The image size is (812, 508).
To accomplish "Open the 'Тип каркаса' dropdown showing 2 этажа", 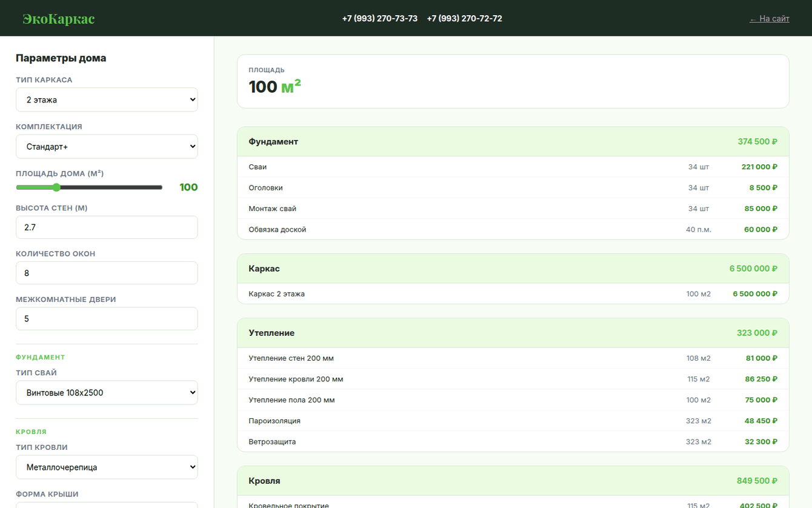I will point(107,99).
